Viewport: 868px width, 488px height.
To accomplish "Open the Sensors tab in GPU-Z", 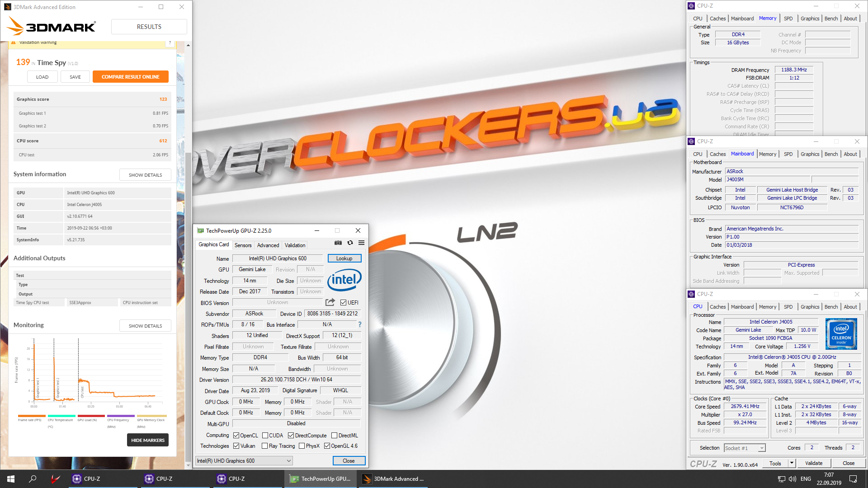I will pyautogui.click(x=243, y=245).
